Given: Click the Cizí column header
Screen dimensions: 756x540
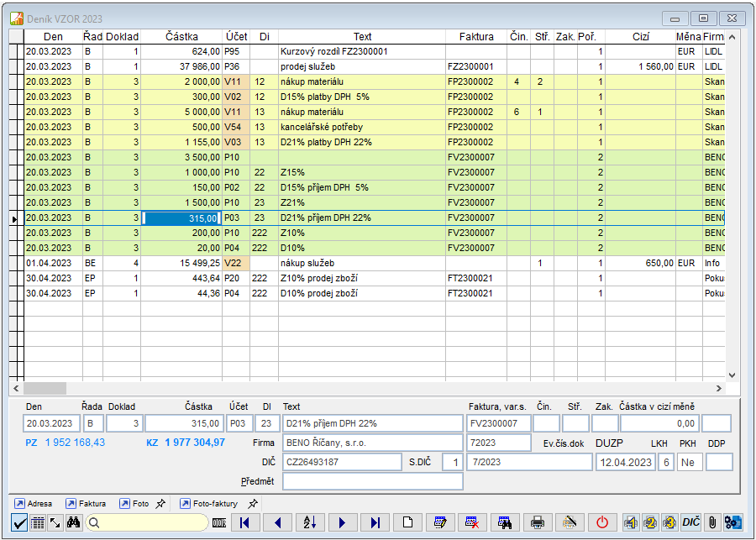Looking at the screenshot, I should coord(640,37).
